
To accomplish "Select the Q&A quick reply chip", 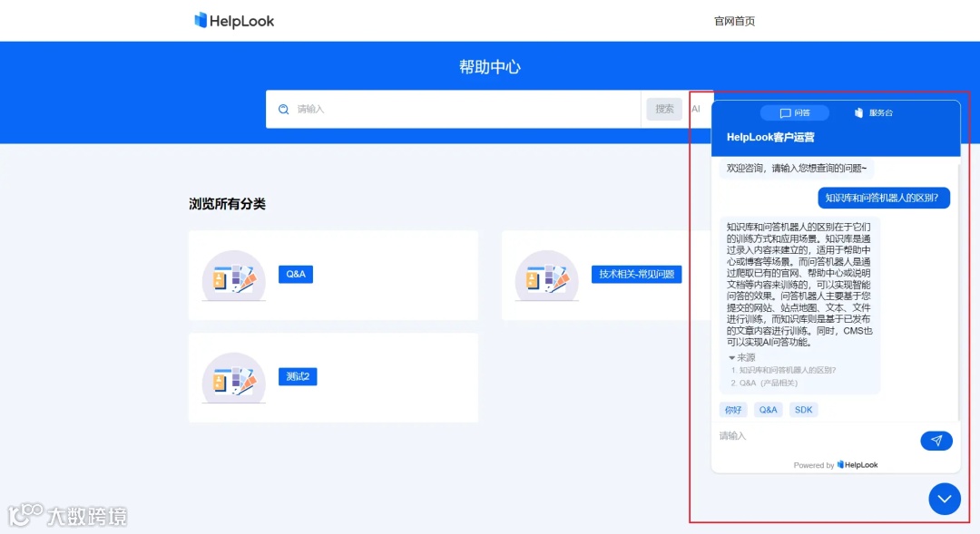I will point(768,409).
